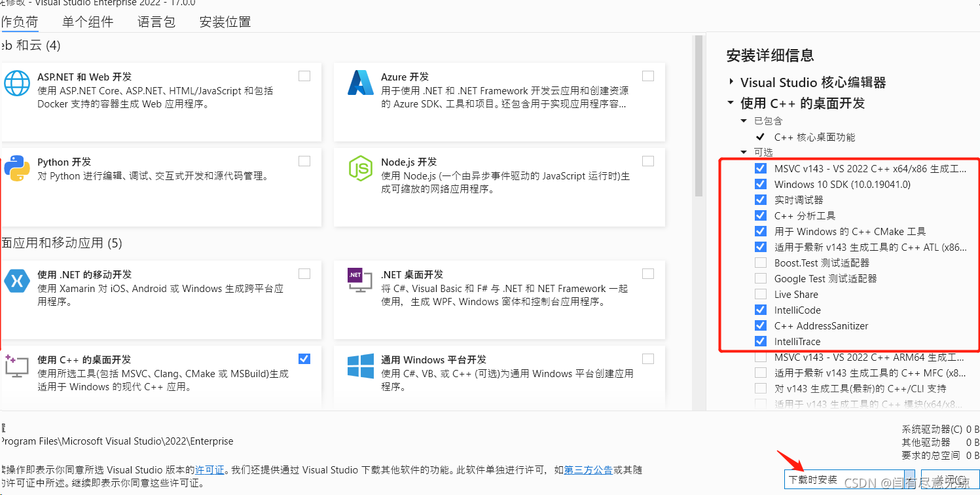The height and width of the screenshot is (495, 980).
Task: Enable the 通用 Windows 平台开发 workload checkbox
Action: (x=648, y=359)
